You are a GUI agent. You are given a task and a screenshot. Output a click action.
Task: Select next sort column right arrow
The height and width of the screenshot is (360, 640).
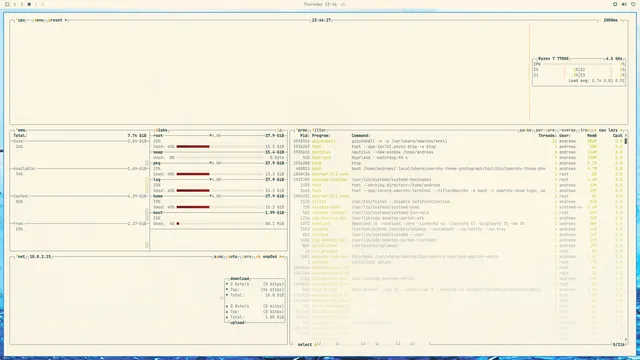(x=621, y=130)
